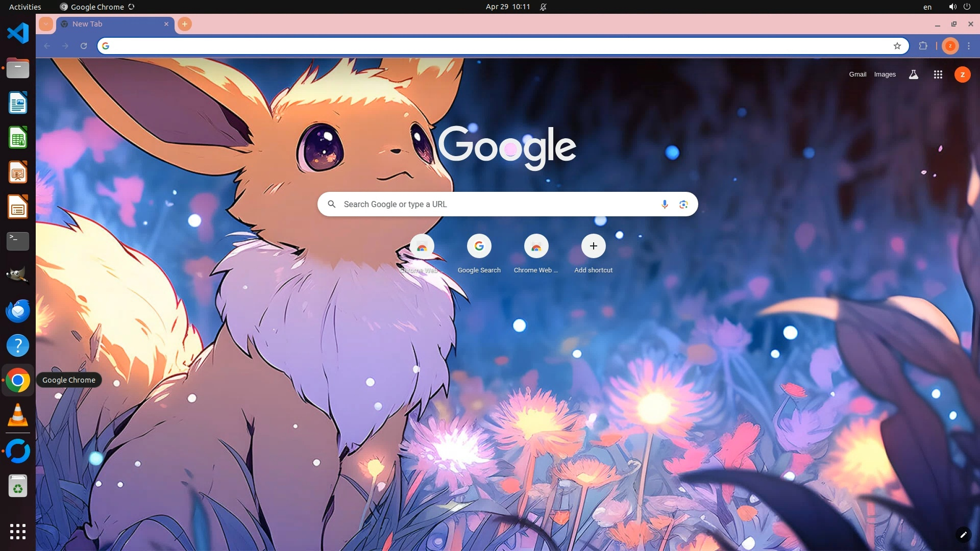
Task: Click the voice search microphone icon
Action: point(665,204)
